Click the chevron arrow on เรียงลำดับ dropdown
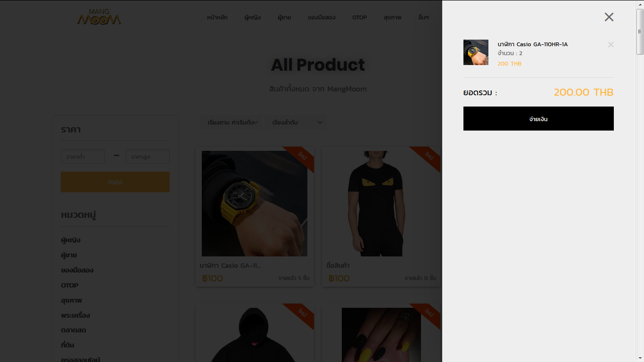This screenshot has height=362, width=644. tap(320, 123)
